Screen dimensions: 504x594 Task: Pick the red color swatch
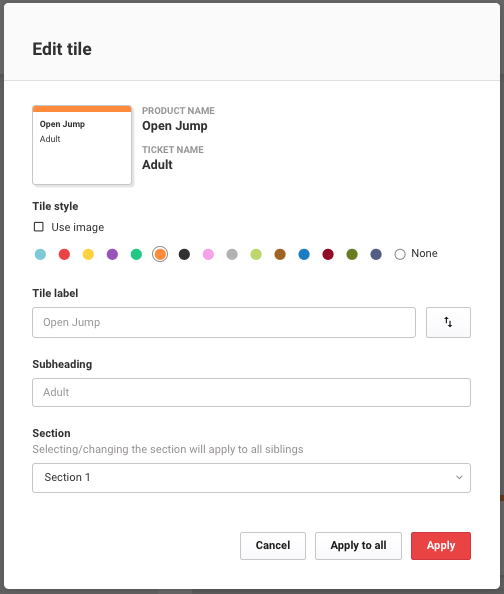(x=64, y=254)
